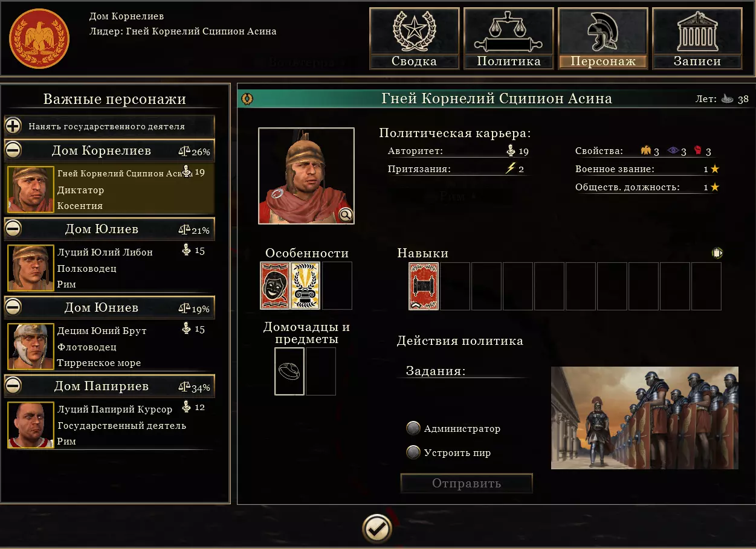Open the Записи tab
The height and width of the screenshot is (549, 756).
coord(697,39)
